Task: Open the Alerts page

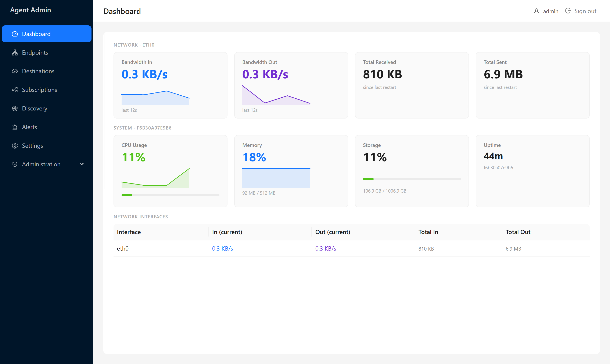Action: click(x=47, y=127)
